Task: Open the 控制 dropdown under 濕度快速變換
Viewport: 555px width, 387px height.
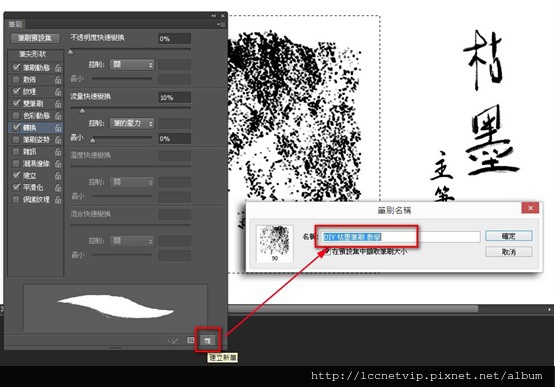Action: point(131,182)
